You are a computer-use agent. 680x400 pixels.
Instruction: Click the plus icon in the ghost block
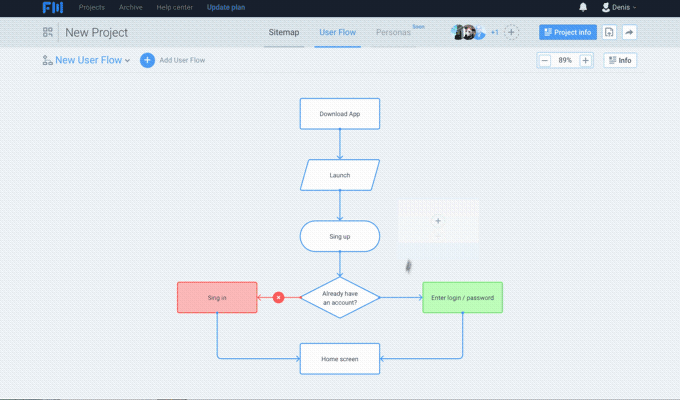pos(438,221)
